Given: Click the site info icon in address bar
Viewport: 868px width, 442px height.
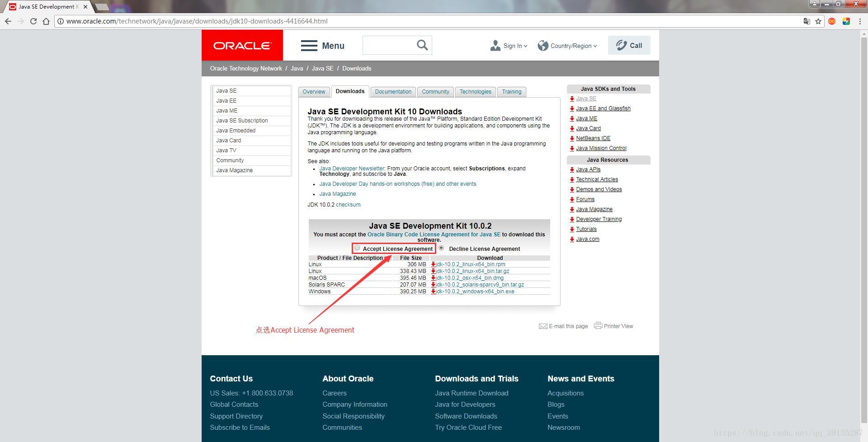Looking at the screenshot, I should pyautogui.click(x=61, y=21).
